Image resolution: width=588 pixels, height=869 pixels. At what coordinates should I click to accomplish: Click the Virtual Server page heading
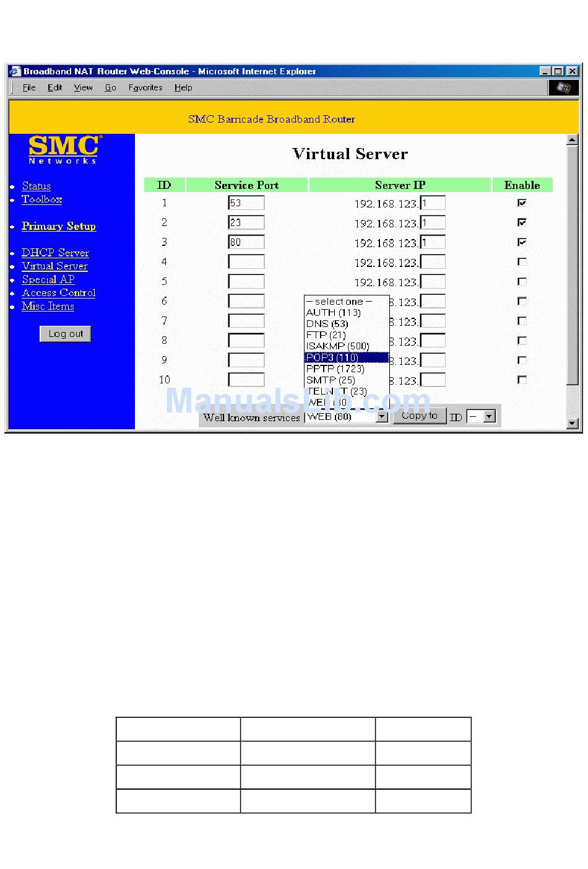(x=350, y=154)
